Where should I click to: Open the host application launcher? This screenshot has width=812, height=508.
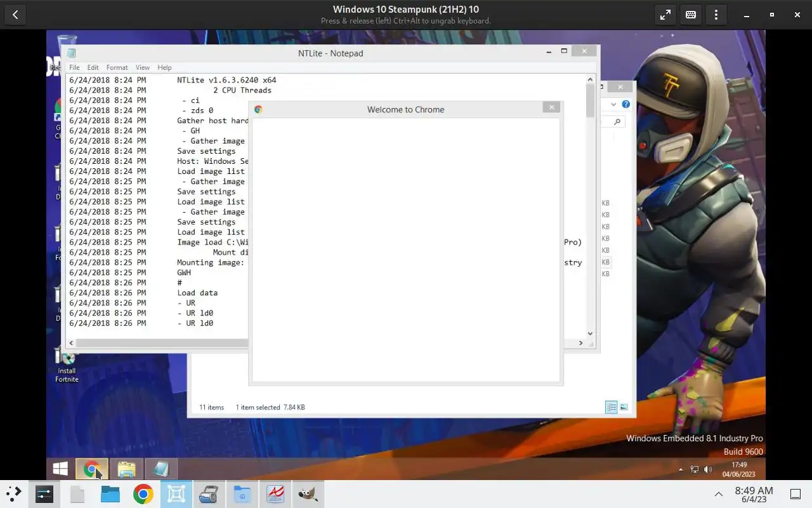(14, 494)
